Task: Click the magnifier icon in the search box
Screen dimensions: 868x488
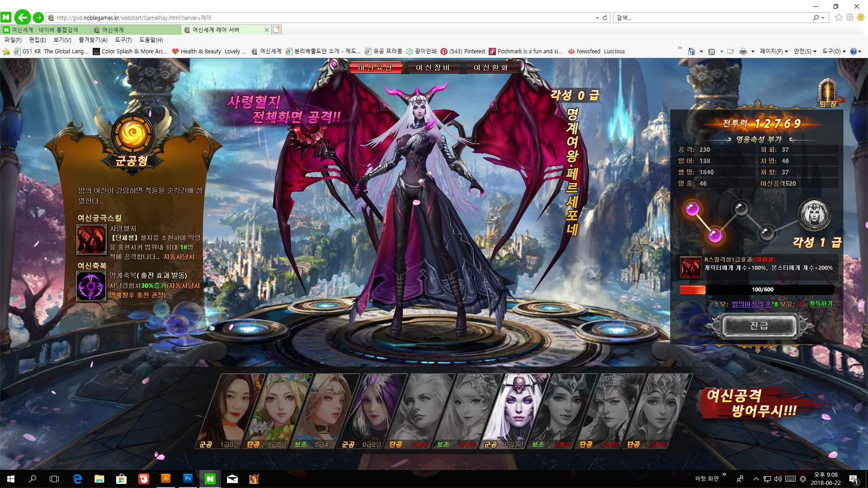Action: coord(816,18)
